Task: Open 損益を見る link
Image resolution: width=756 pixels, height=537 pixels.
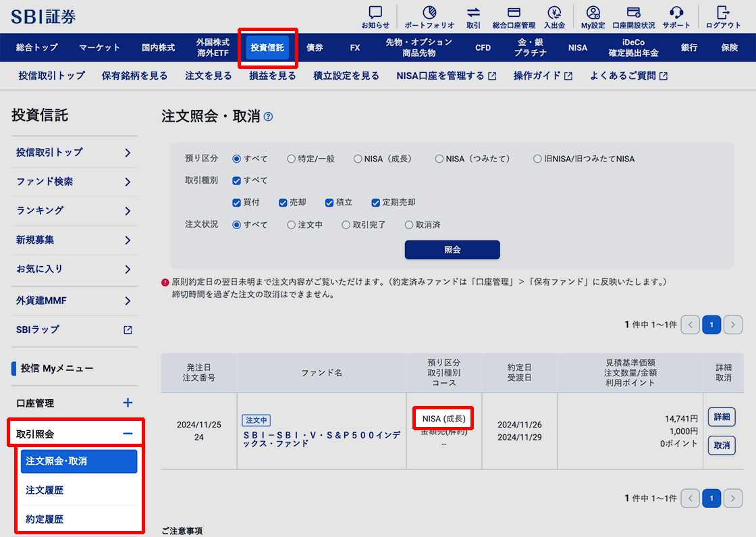Action: point(273,76)
